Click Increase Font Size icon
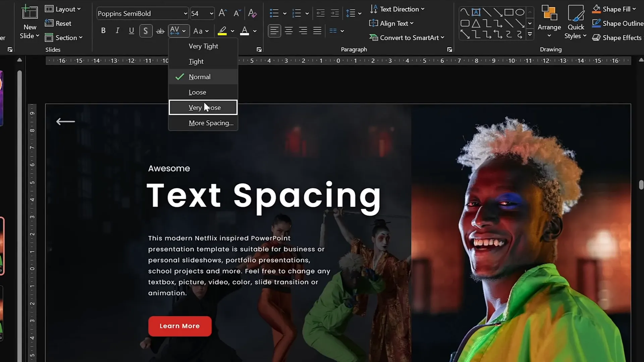This screenshot has height=362, width=644. [x=222, y=13]
